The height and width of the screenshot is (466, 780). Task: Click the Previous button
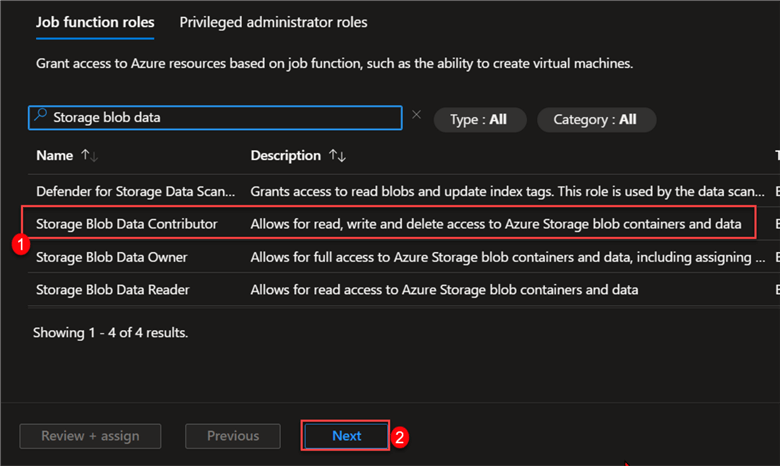(x=233, y=436)
